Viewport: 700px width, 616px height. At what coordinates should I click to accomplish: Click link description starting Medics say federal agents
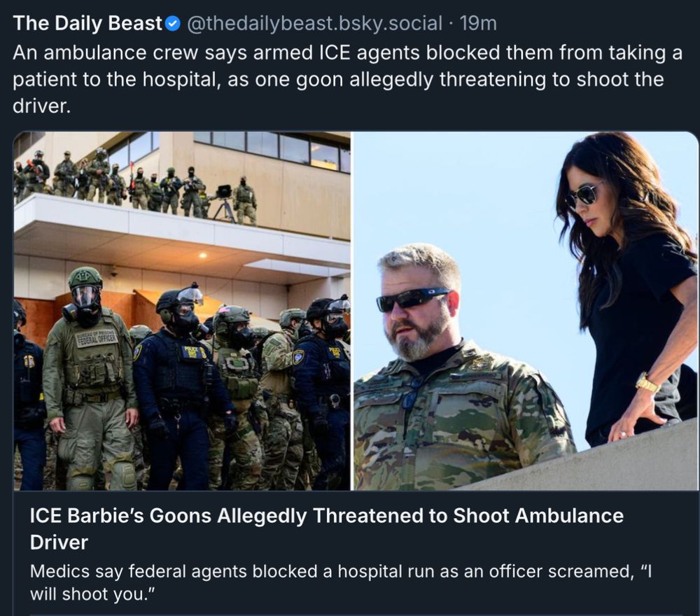coord(341,582)
